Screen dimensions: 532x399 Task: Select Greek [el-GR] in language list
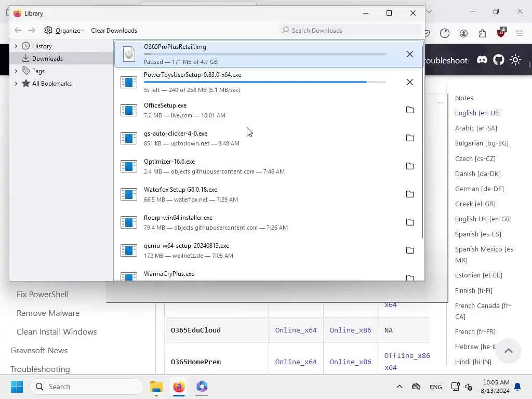tap(475, 204)
